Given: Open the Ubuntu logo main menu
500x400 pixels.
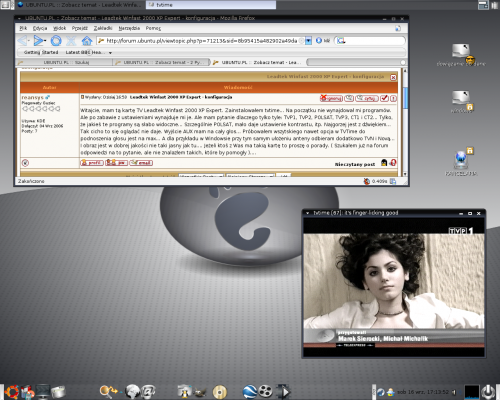Looking at the screenshot, I should pyautogui.click(x=12, y=392).
